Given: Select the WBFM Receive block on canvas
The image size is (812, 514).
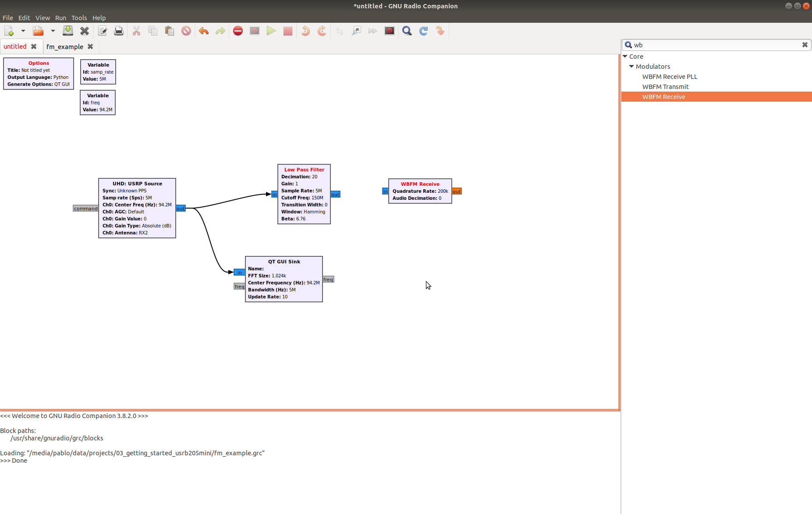Looking at the screenshot, I should point(420,191).
